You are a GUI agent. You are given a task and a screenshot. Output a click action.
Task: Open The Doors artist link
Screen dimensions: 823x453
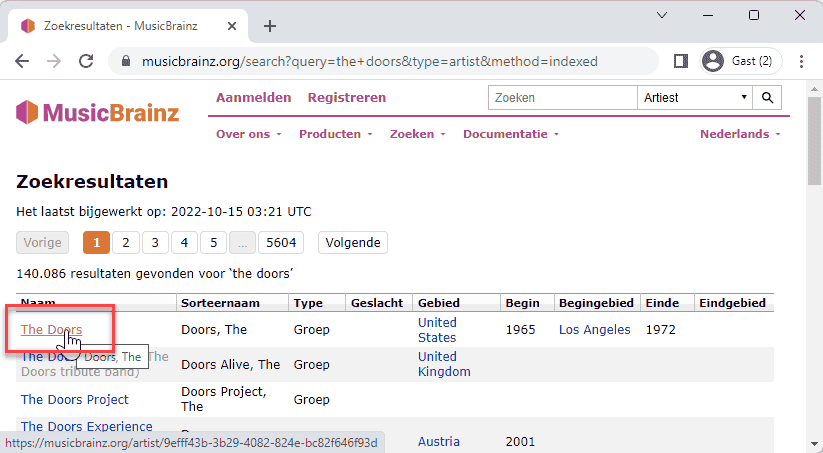click(51, 330)
